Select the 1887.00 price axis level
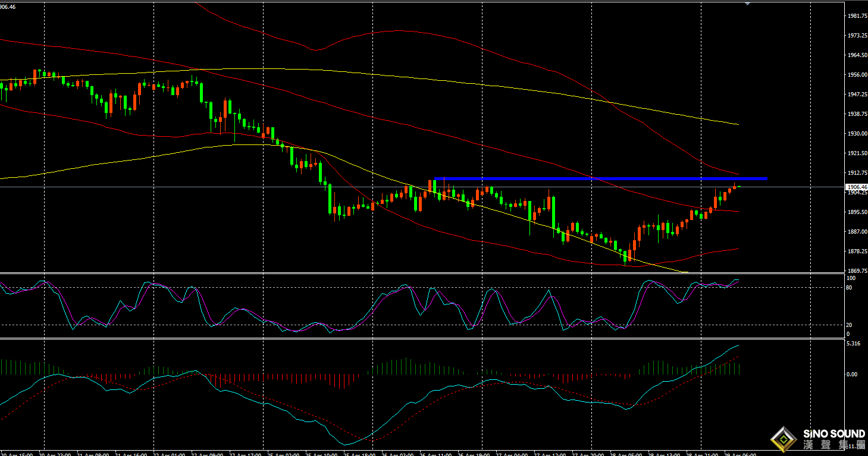 coord(856,232)
